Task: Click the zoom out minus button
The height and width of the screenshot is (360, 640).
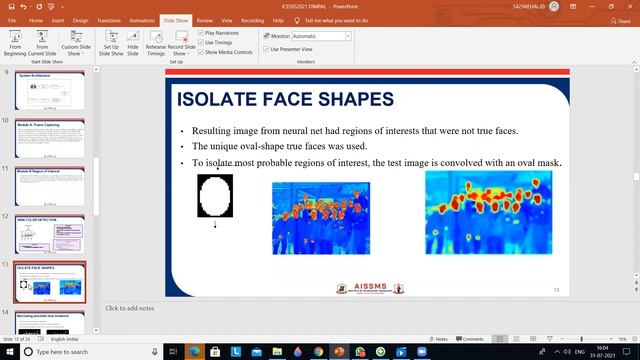Action: pyautogui.click(x=562, y=339)
